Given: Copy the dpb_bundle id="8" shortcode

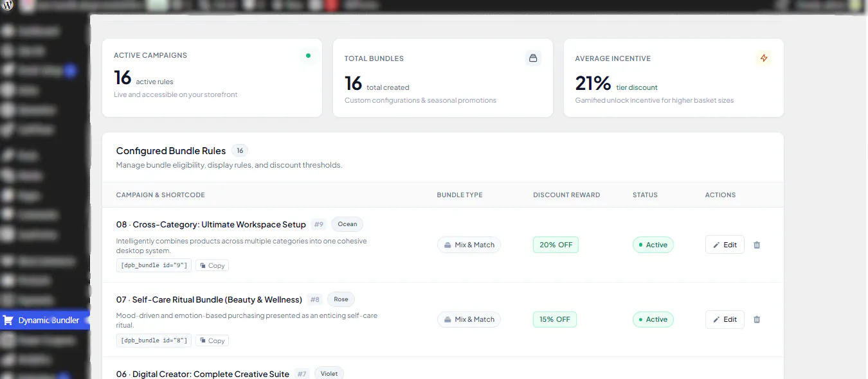Looking at the screenshot, I should 212,340.
